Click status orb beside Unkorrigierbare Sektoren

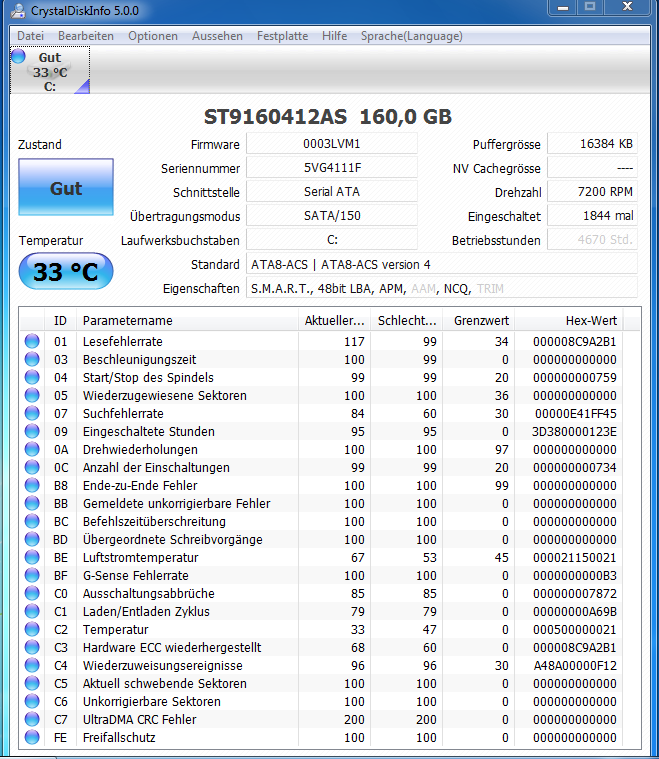(32, 701)
